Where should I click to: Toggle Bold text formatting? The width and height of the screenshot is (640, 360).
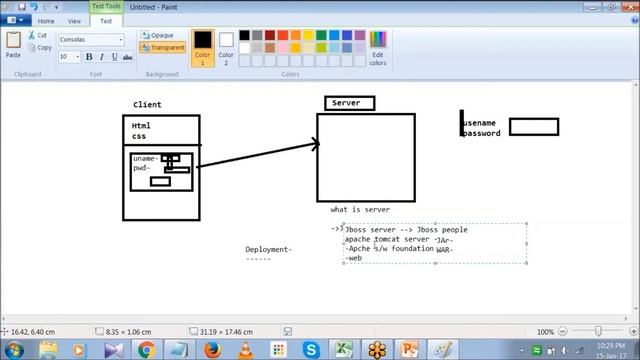pyautogui.click(x=89, y=57)
